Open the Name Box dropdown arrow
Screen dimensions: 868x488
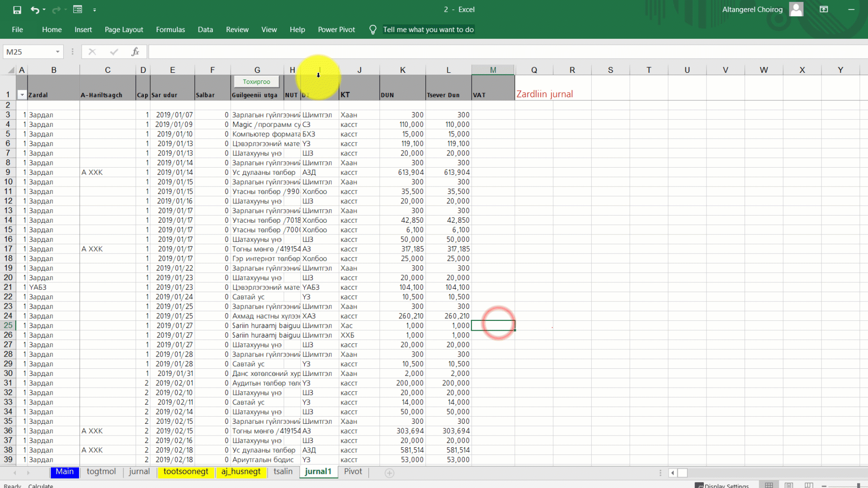(x=57, y=52)
